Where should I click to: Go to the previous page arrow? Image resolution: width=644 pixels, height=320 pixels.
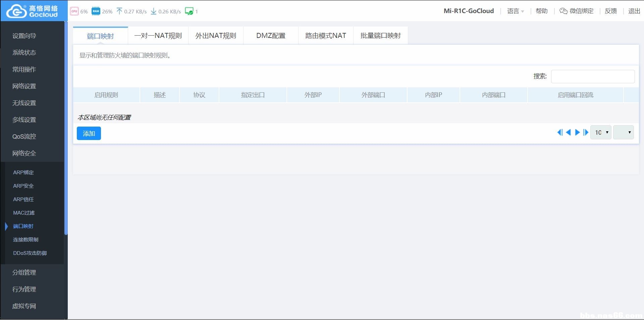pyautogui.click(x=568, y=132)
